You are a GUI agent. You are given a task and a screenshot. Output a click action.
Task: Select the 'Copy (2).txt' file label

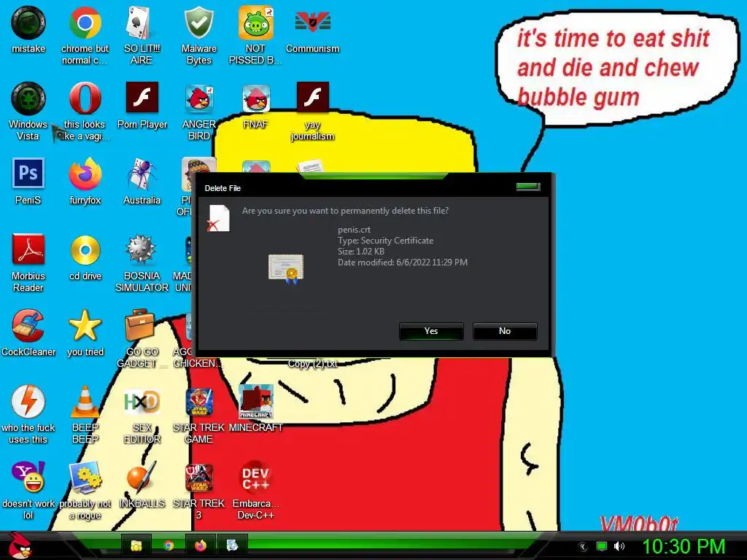click(312, 364)
